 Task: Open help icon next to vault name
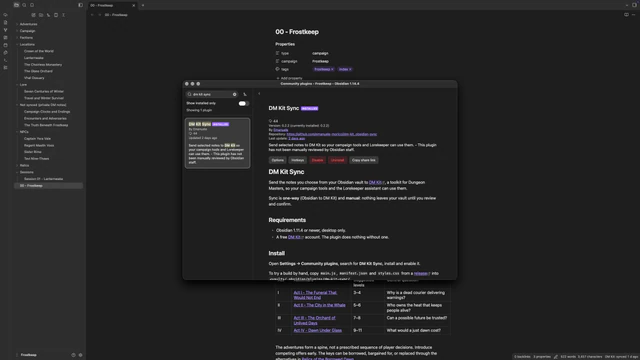point(73,355)
